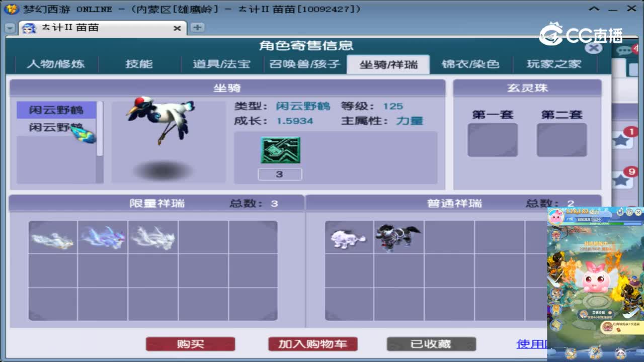The height and width of the screenshot is (362, 644).
Task: Click the 已收藏 button
Action: 432,344
